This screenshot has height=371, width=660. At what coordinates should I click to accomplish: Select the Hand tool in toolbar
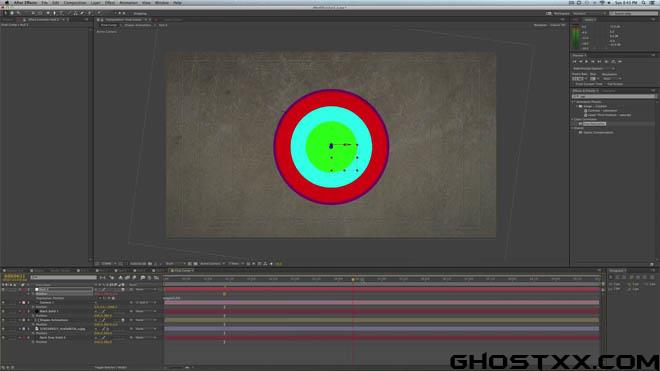point(12,13)
